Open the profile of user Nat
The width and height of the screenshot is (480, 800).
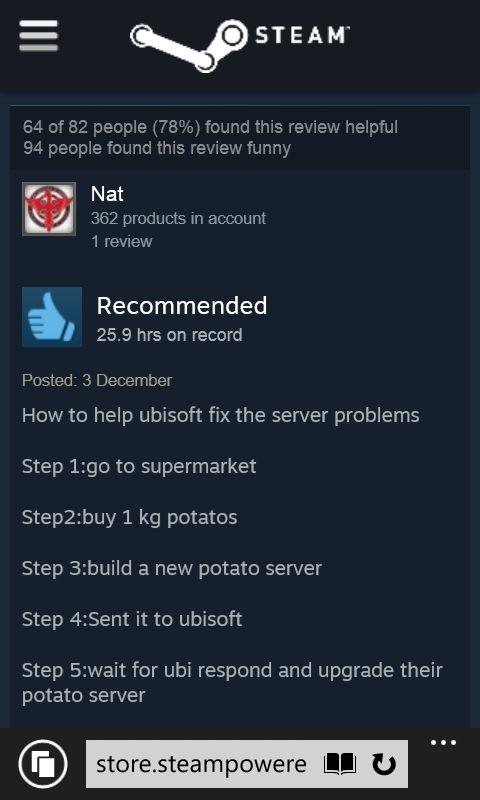tap(107, 194)
